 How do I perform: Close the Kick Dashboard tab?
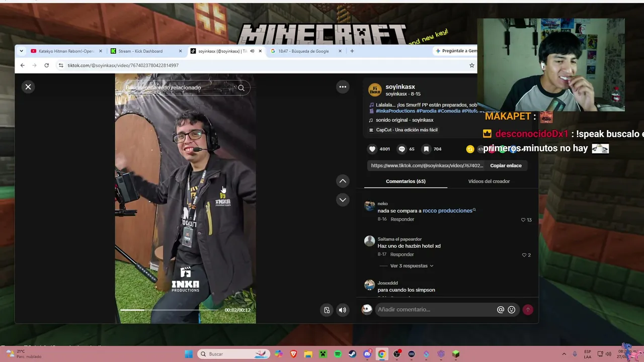180,51
